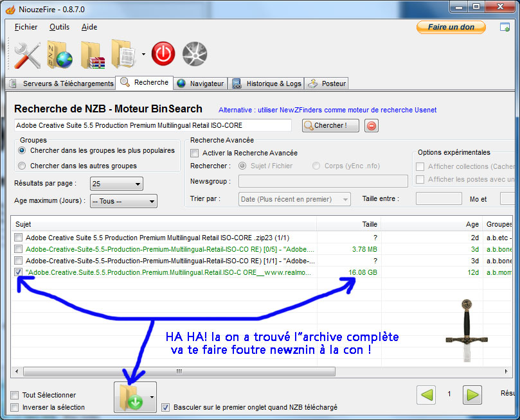This screenshot has height=420, width=520.
Task: Click the Newsgroup input field
Action: 323,181
